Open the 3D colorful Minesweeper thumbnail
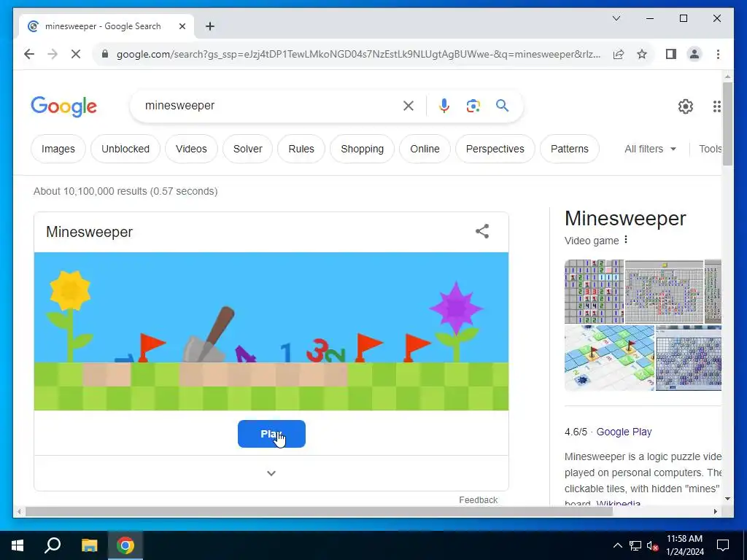Viewport: 747px width, 560px height. tap(609, 358)
